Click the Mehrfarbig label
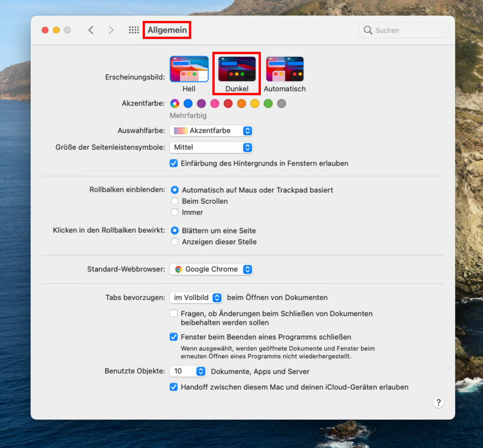 click(x=188, y=115)
